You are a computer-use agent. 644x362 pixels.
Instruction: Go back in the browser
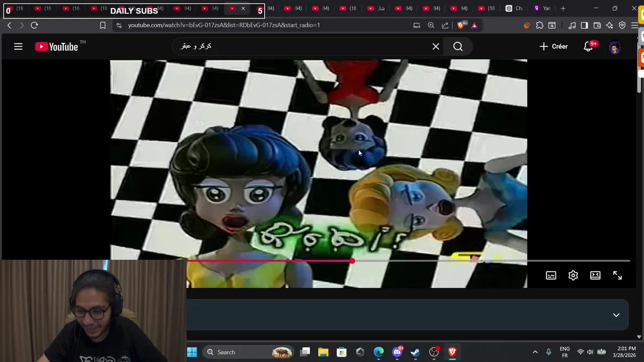pyautogui.click(x=10, y=25)
